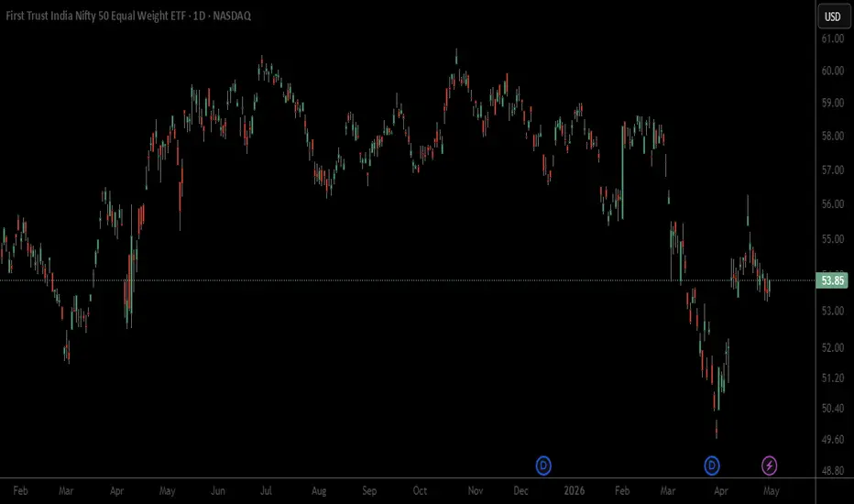Screen dimensions: 854x504
Task: Click the 61.00 price axis label
Action: tap(833, 38)
